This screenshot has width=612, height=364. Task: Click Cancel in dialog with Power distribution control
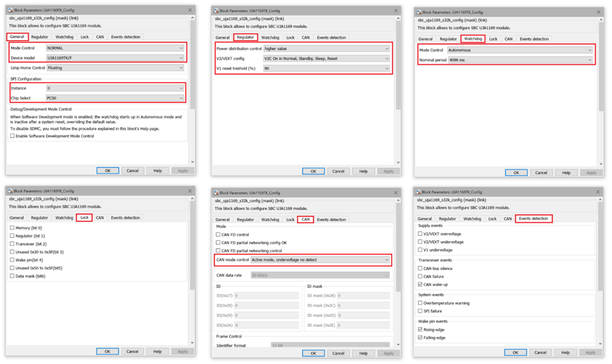point(338,171)
